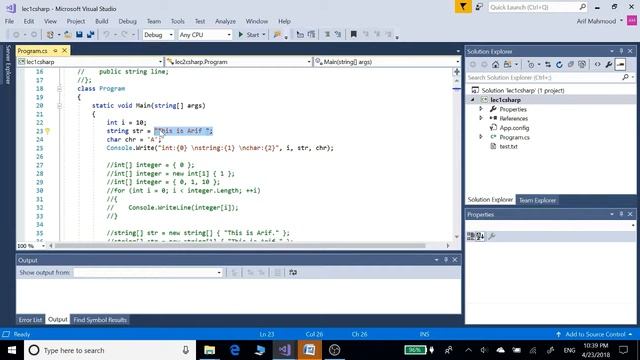Viewport: 640px width, 360px height.
Task: Toggle auto hide pin on Solution Explorer
Action: pos(621,51)
